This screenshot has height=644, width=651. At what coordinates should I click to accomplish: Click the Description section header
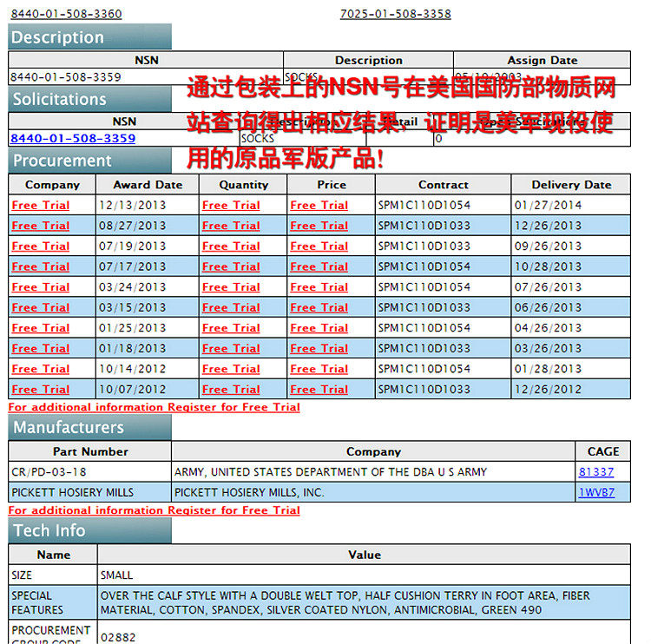[x=89, y=37]
